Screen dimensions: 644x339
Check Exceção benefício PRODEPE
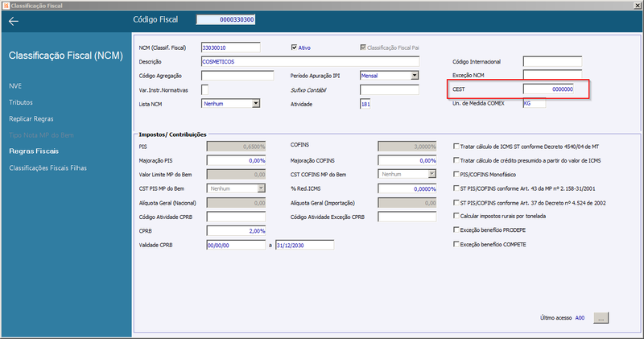click(x=456, y=229)
